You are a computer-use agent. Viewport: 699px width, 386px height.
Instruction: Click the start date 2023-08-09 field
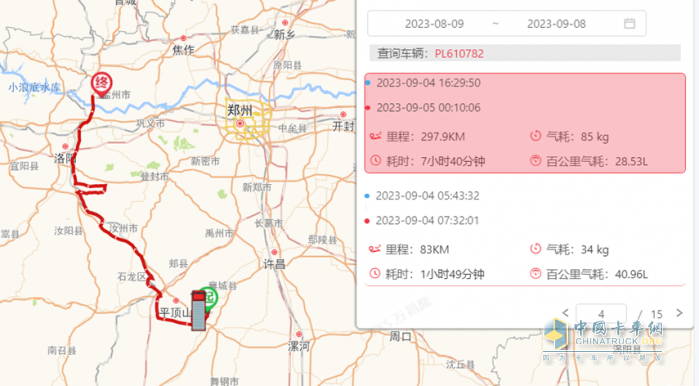tap(434, 24)
